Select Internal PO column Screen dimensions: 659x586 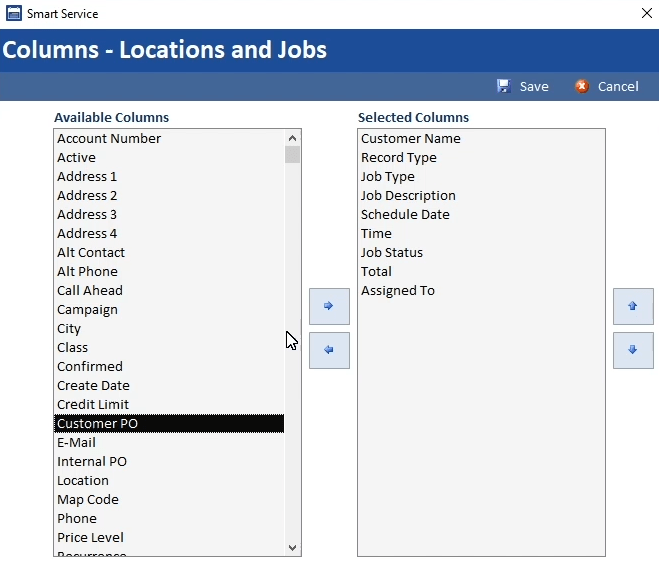(x=169, y=461)
